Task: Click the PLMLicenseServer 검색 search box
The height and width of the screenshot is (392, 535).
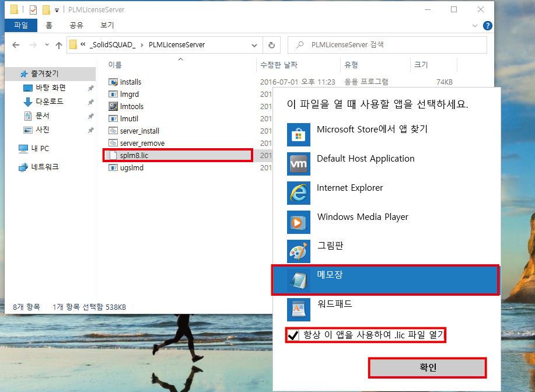Action: coord(387,45)
